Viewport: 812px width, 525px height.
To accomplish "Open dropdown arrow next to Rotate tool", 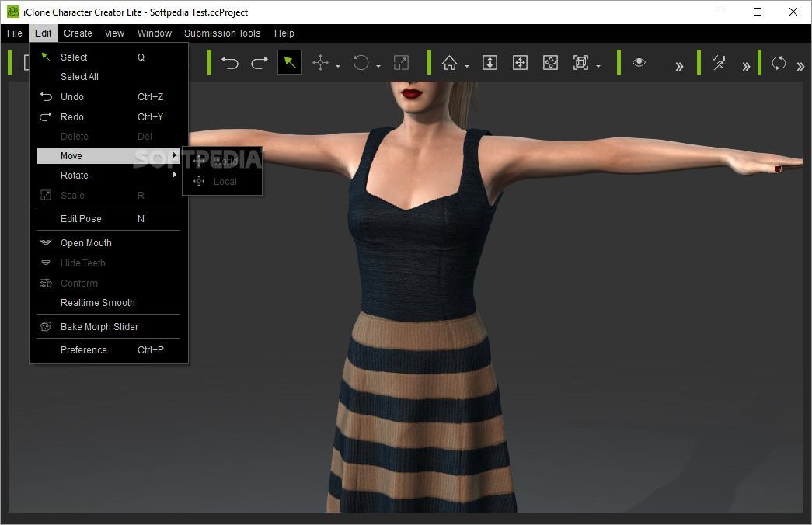I will (378, 66).
